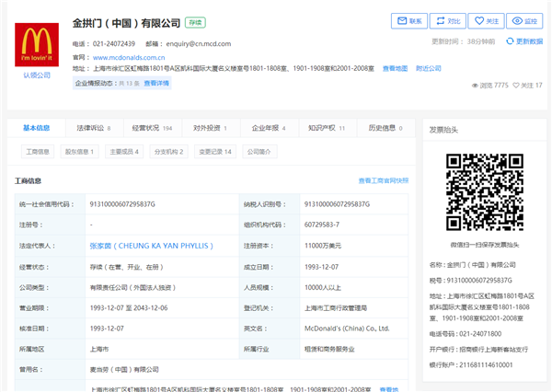Open the www.mcdonalds.com.cn website link
Image resolution: width=552 pixels, height=392 pixels.
(x=129, y=57)
